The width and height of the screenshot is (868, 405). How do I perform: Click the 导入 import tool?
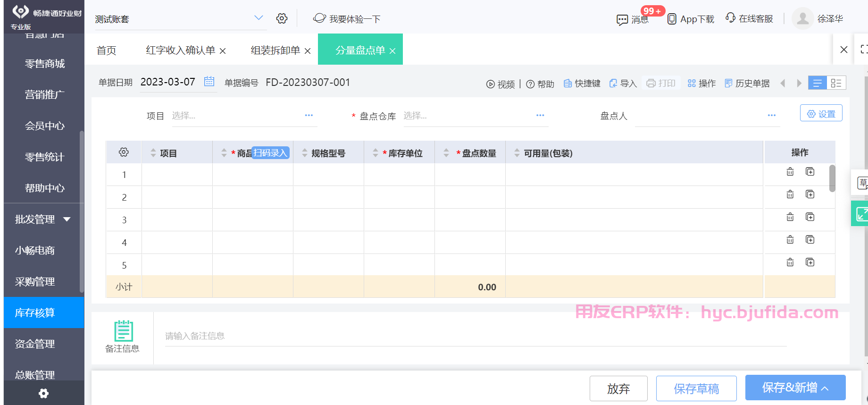click(623, 84)
